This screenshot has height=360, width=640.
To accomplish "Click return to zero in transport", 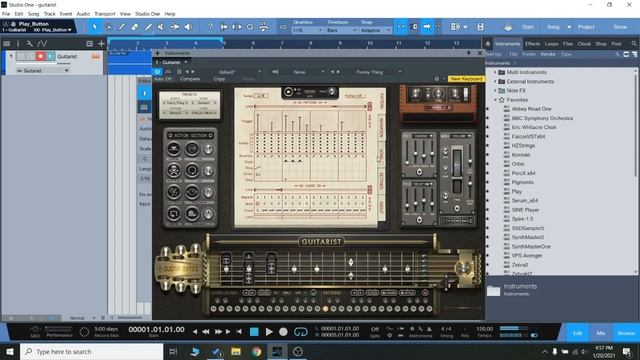I will (x=239, y=332).
